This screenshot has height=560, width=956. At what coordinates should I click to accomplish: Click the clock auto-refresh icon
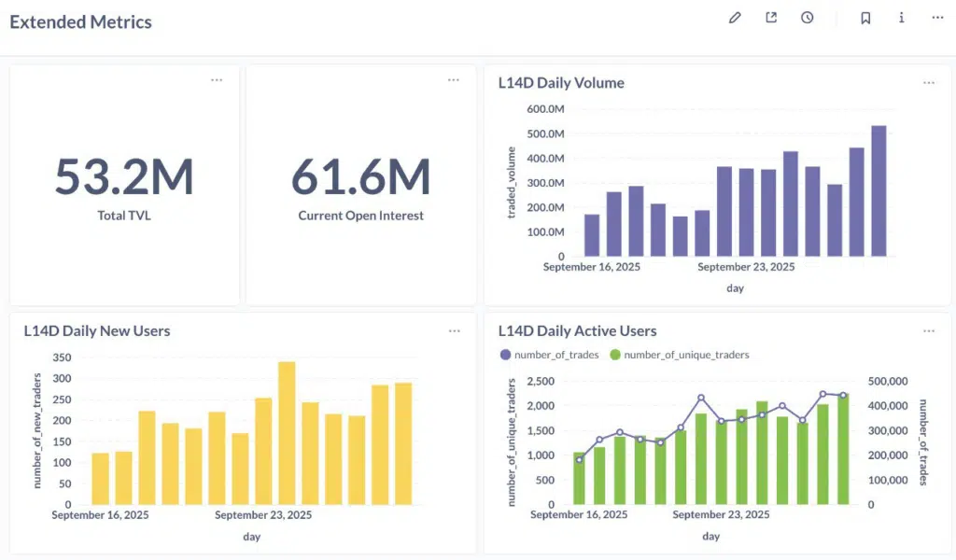click(x=808, y=18)
